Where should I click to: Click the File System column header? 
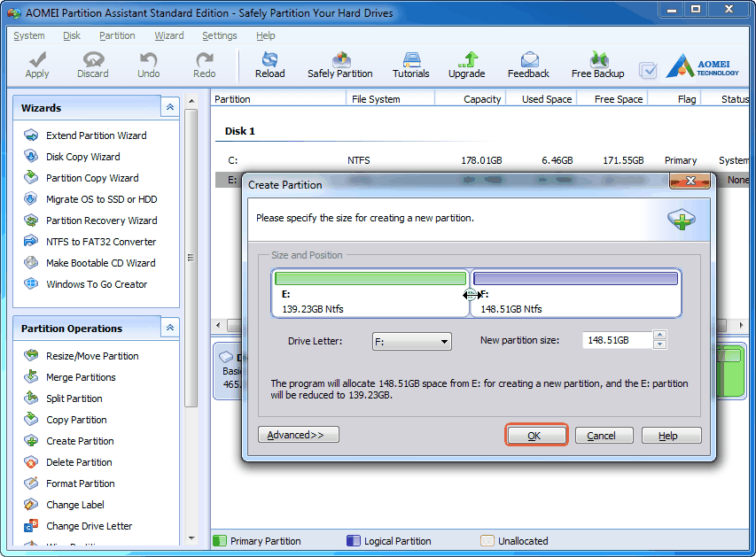[x=391, y=99]
